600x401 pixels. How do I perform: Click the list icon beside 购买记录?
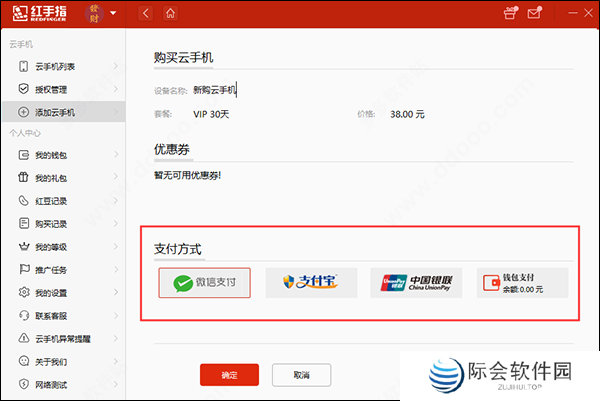(24, 223)
